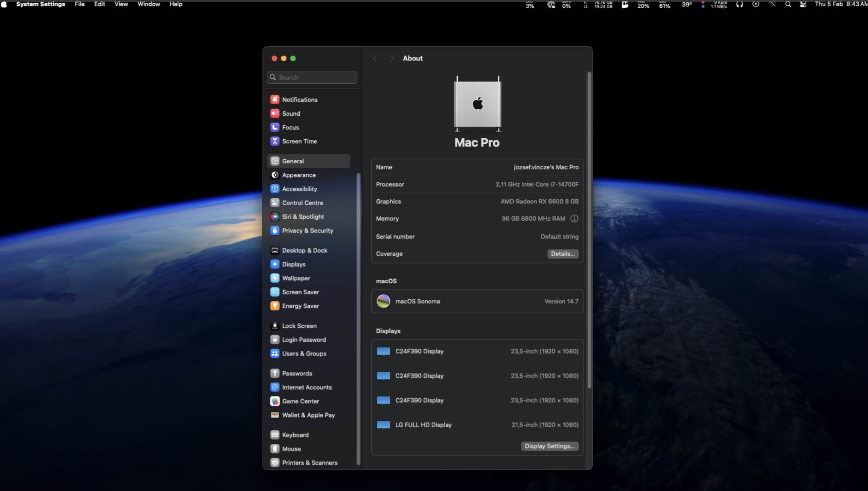Screen dimensions: 868x491
Task: Open Siri & Spotlight settings
Action: pyautogui.click(x=303, y=217)
